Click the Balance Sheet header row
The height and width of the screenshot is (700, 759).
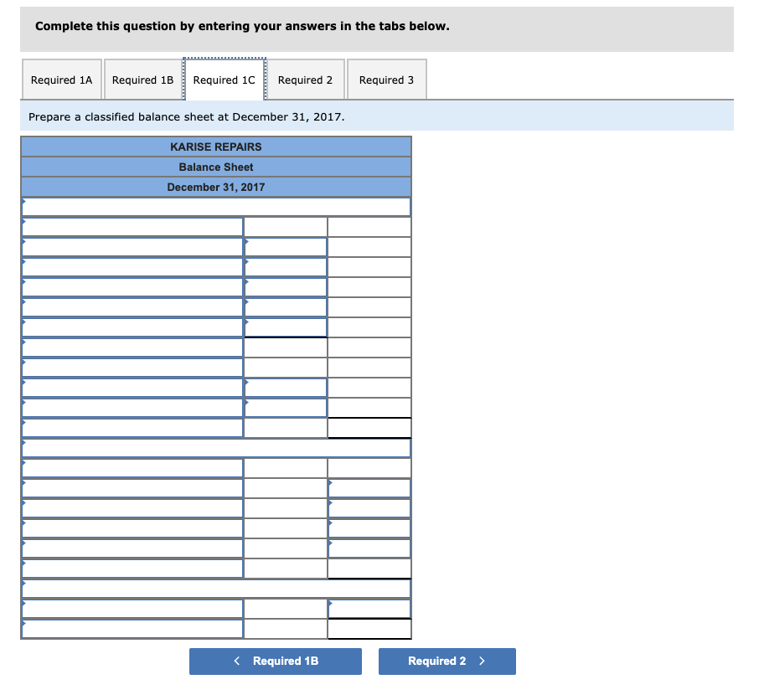(216, 167)
